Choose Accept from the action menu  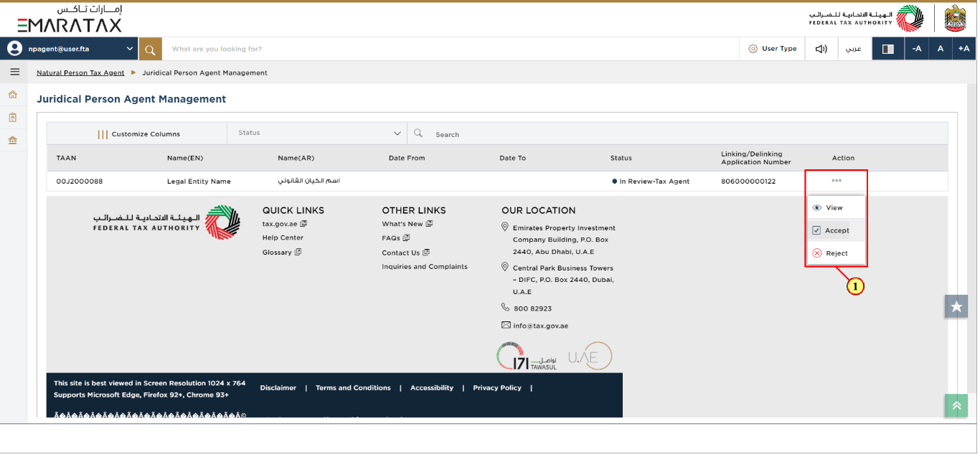pyautogui.click(x=837, y=230)
